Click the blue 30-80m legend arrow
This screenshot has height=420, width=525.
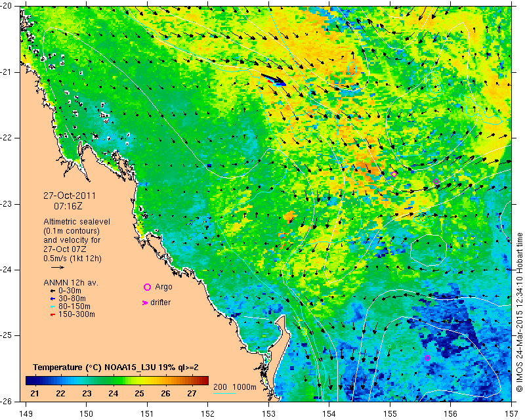point(52,299)
